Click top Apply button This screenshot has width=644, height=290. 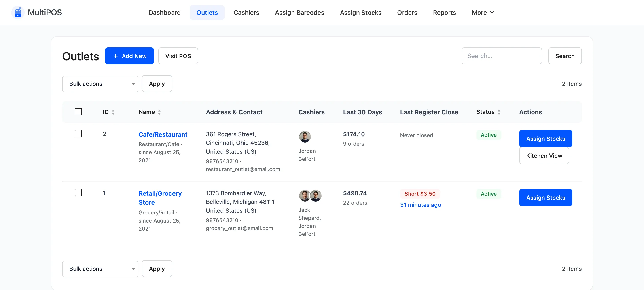tap(157, 84)
